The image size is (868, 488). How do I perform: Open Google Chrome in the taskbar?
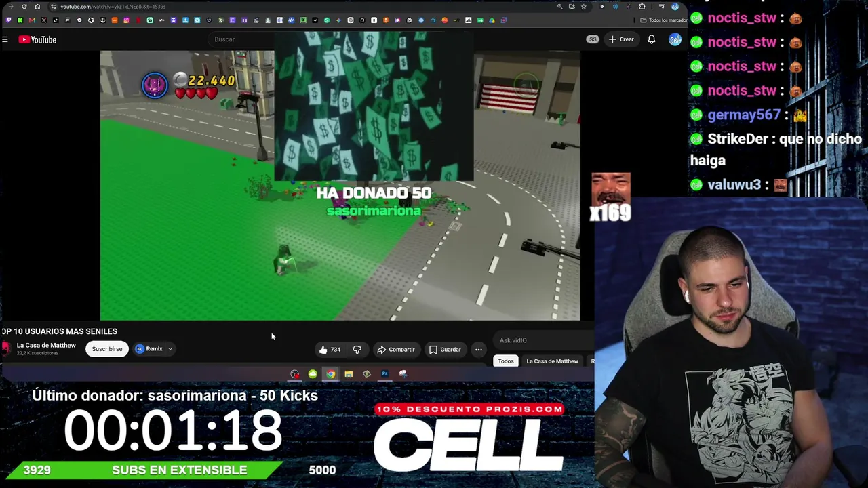click(x=330, y=374)
